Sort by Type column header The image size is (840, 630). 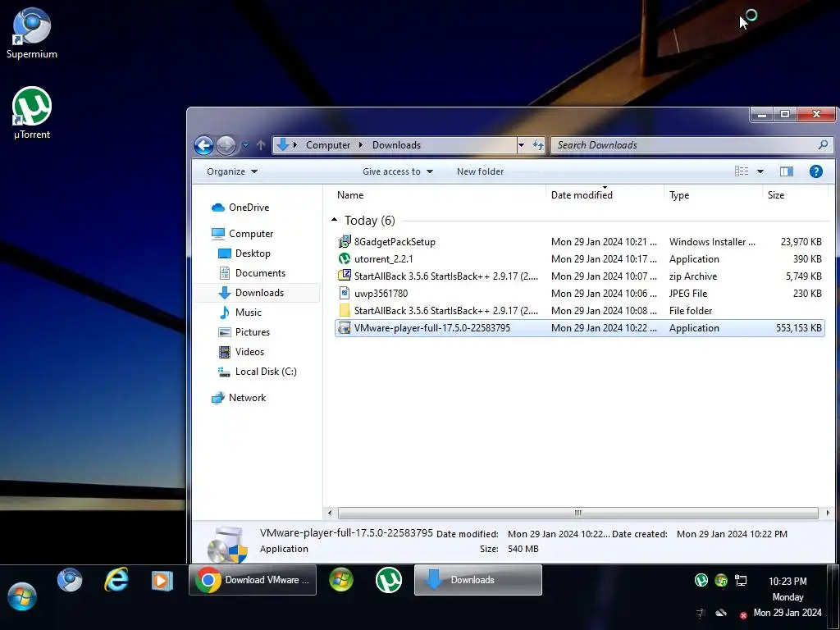point(679,195)
